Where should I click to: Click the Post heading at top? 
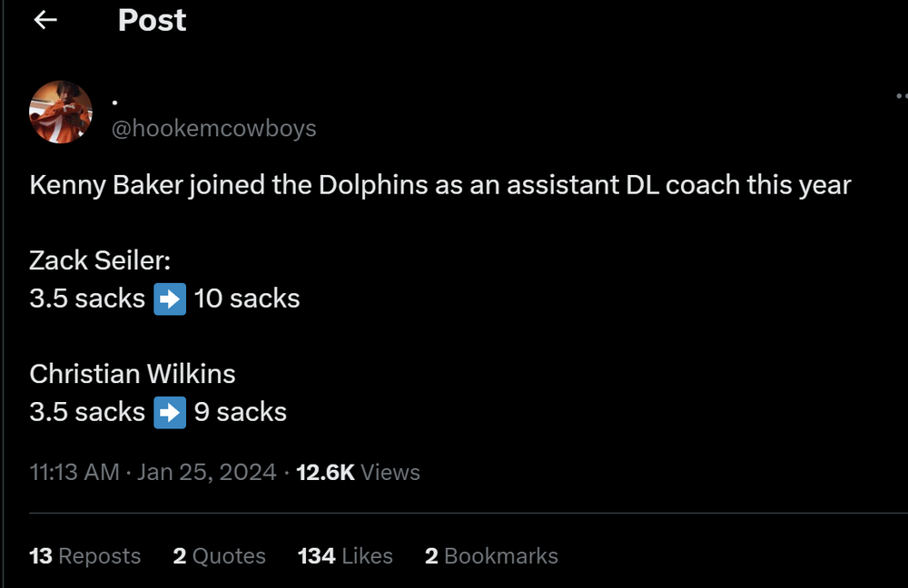tap(152, 21)
